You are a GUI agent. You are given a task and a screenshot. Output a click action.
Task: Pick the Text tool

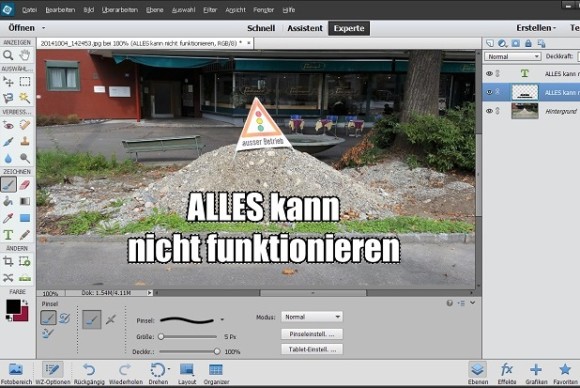[x=8, y=235]
